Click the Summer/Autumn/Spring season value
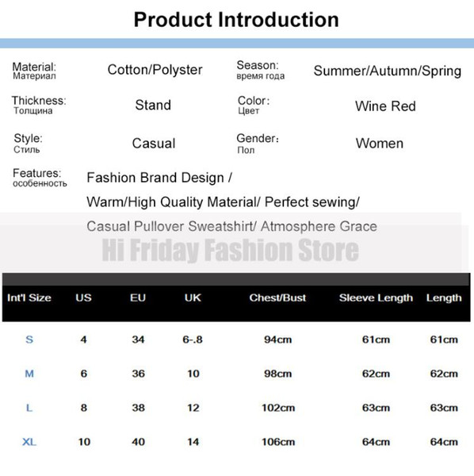474x476 pixels. point(388,71)
